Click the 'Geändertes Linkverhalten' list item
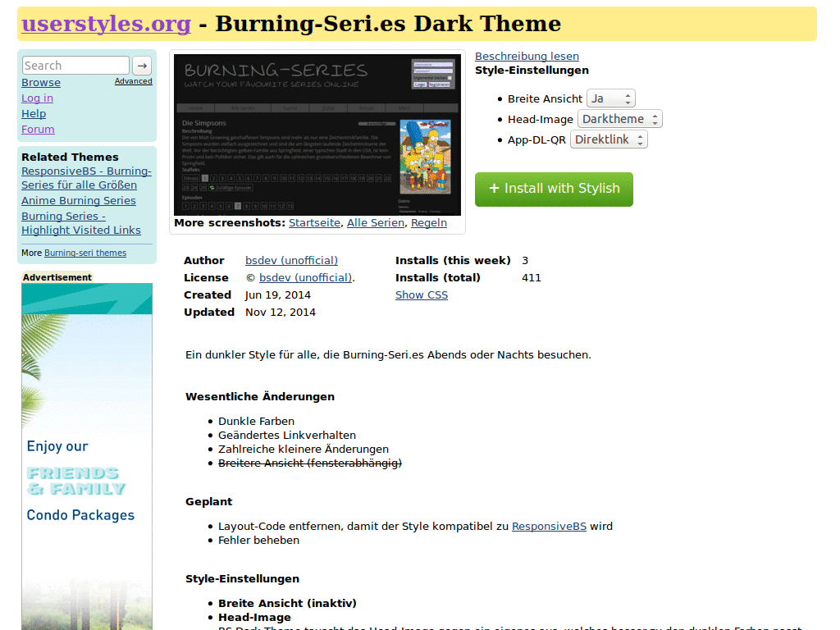 [286, 435]
